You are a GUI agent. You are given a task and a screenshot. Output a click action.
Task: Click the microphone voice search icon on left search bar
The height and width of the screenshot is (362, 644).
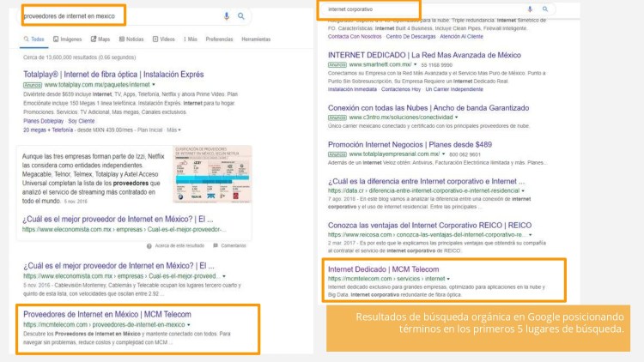(x=227, y=15)
